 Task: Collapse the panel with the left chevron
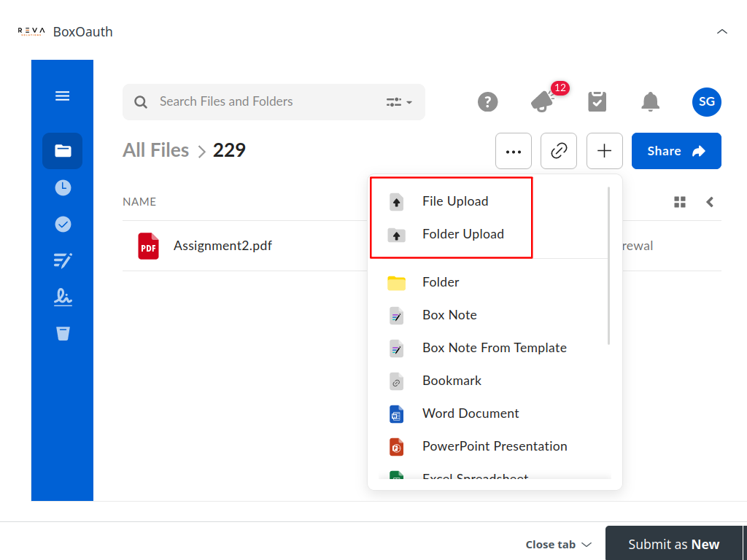(710, 202)
